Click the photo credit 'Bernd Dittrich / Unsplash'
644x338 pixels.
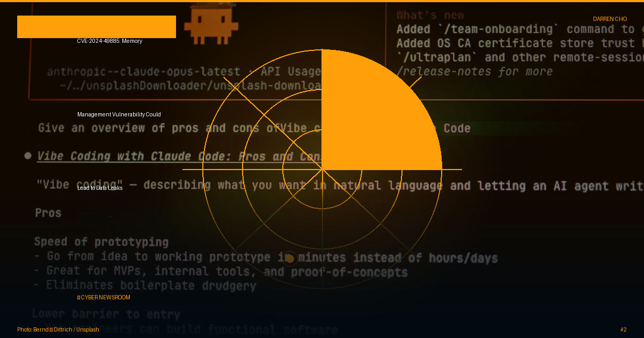pyautogui.click(x=58, y=329)
